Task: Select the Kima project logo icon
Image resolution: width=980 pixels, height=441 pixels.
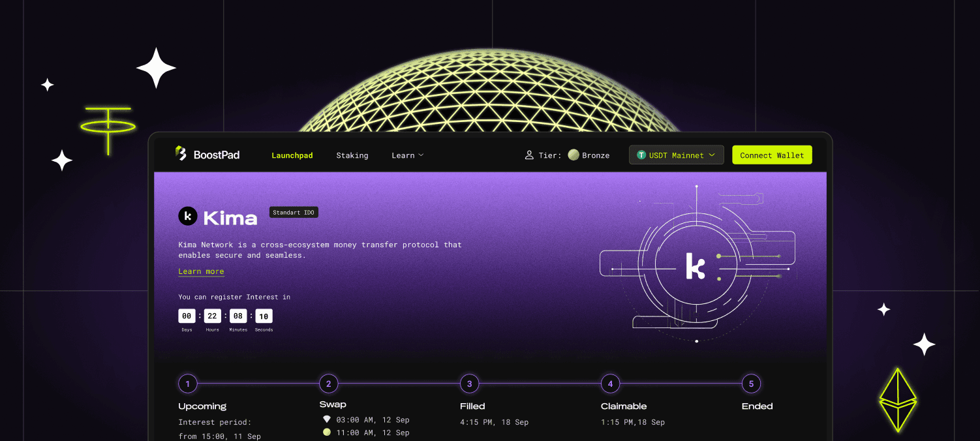Action: [x=188, y=216]
